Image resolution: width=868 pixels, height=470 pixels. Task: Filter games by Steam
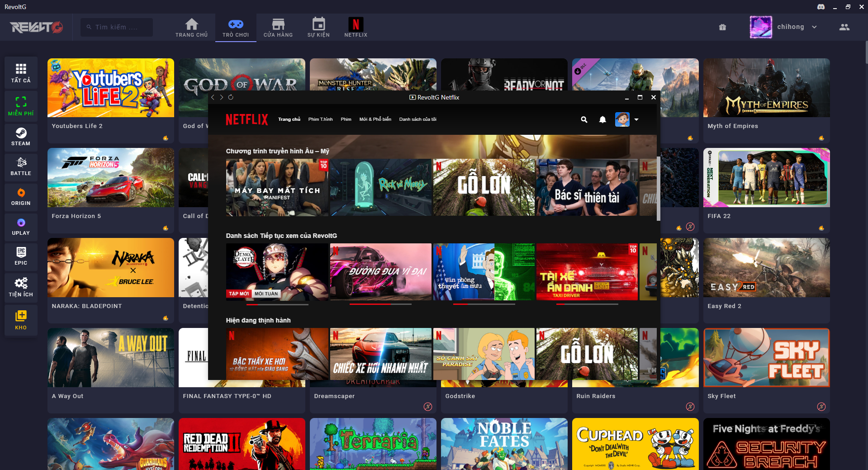coord(21,137)
